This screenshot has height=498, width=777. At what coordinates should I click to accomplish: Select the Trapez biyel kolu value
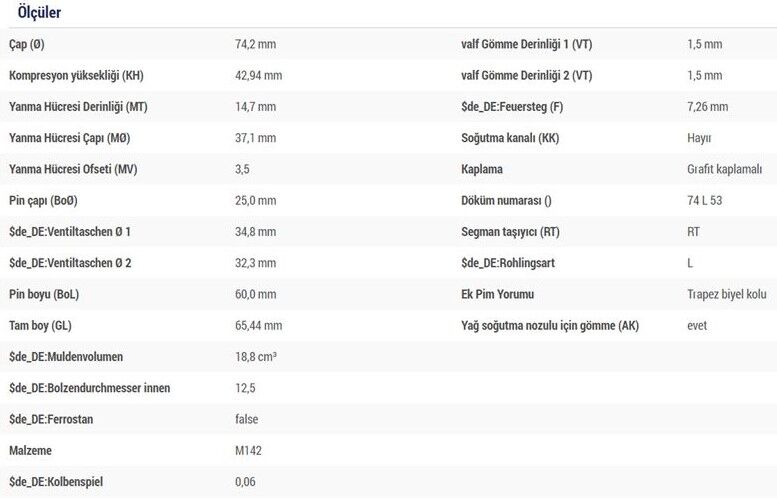(726, 294)
